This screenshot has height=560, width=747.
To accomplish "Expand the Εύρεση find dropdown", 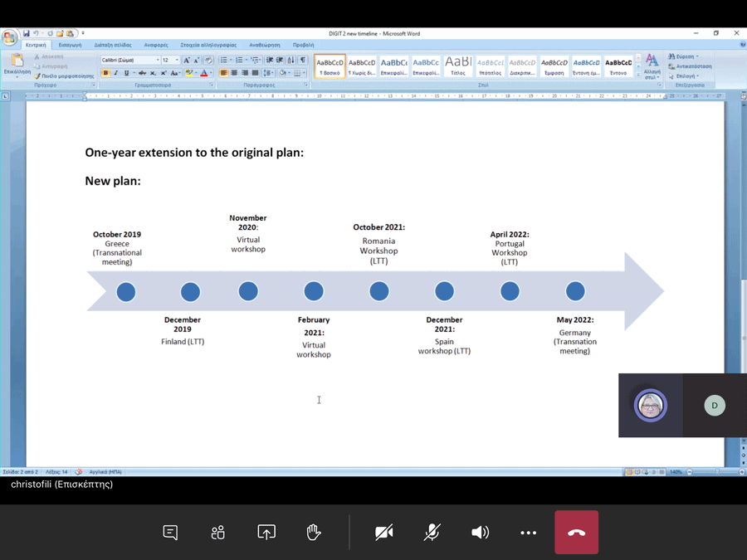I will (x=697, y=56).
